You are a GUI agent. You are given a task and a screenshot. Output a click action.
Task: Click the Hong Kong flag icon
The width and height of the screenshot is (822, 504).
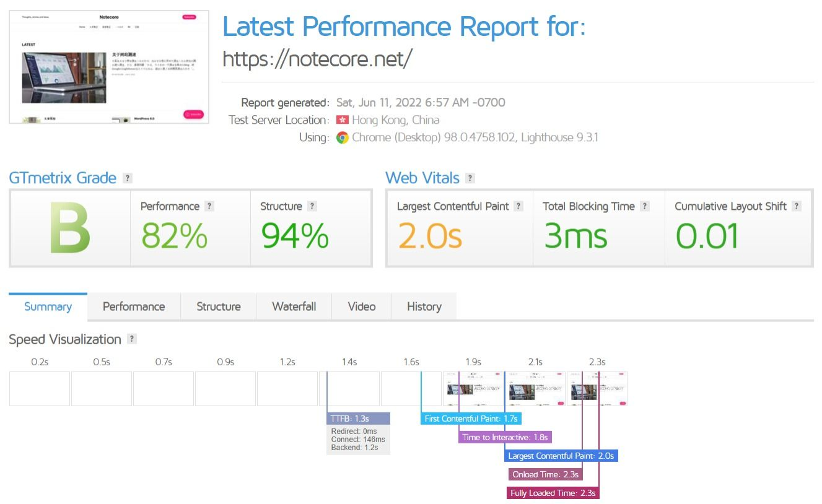coord(343,120)
